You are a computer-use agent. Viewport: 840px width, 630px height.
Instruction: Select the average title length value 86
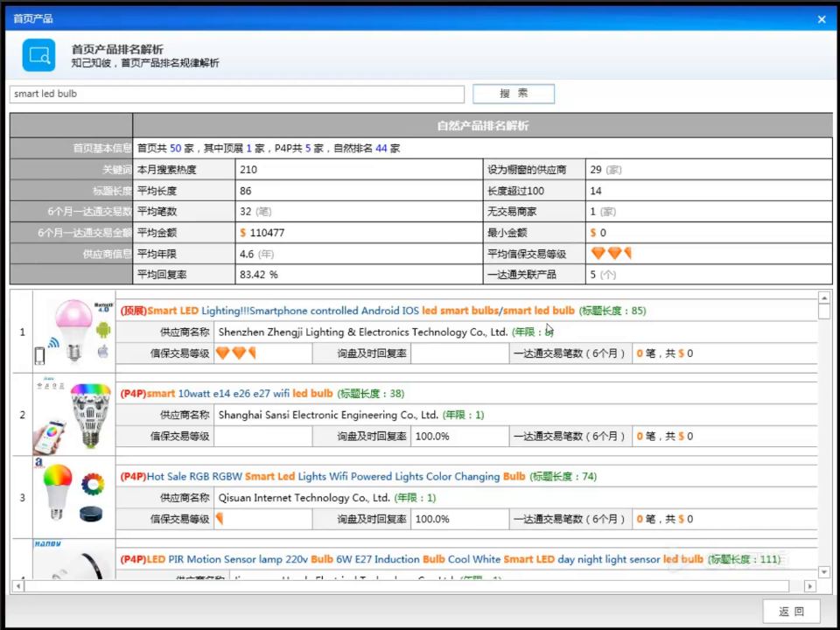coord(246,191)
